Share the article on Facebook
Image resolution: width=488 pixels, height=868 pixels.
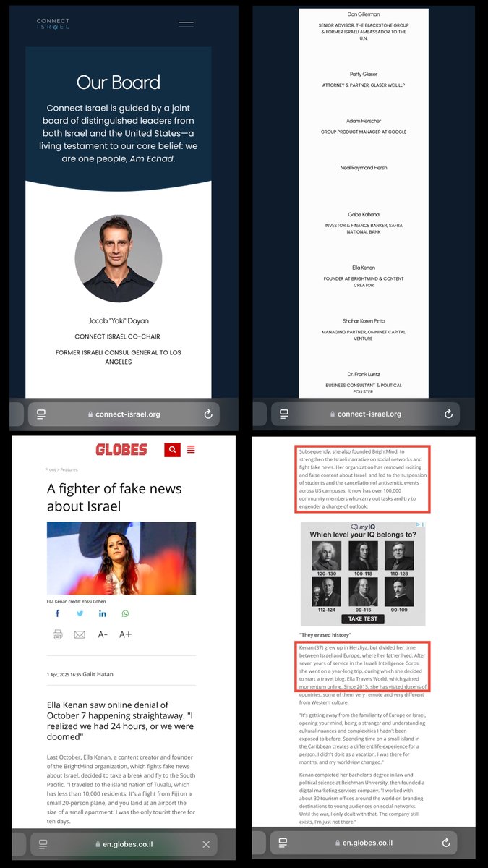point(58,613)
